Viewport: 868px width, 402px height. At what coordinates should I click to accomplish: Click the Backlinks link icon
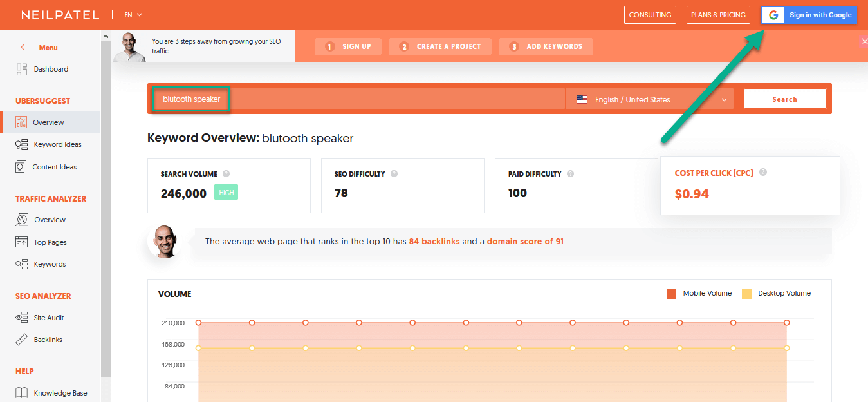21,340
